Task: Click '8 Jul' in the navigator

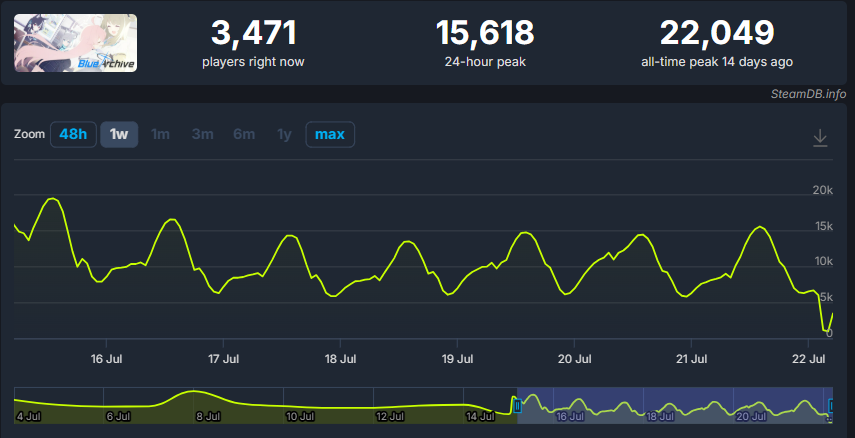Action: [208, 417]
